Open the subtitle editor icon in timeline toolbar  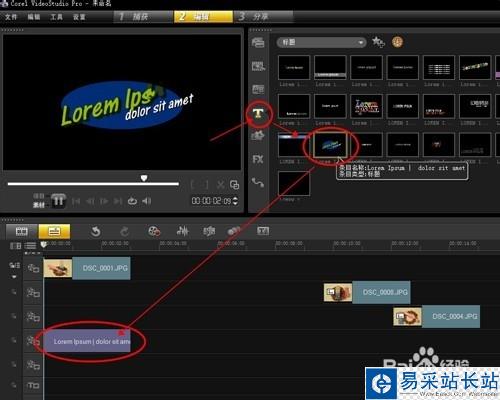(263, 231)
